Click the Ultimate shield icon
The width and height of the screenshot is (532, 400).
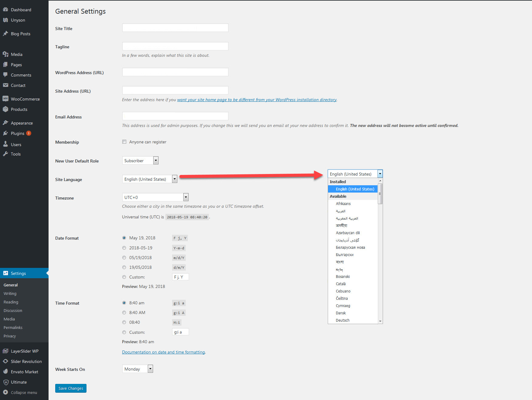pyautogui.click(x=5, y=382)
